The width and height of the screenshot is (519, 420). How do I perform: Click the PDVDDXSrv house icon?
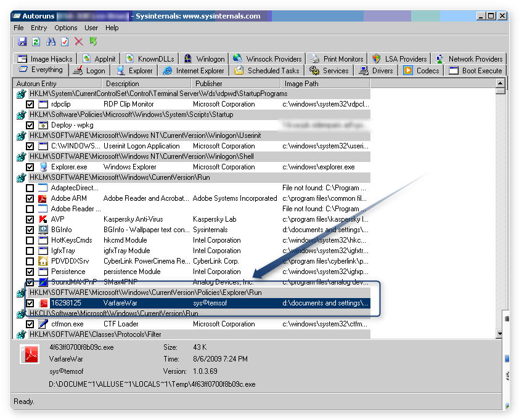[x=43, y=261]
